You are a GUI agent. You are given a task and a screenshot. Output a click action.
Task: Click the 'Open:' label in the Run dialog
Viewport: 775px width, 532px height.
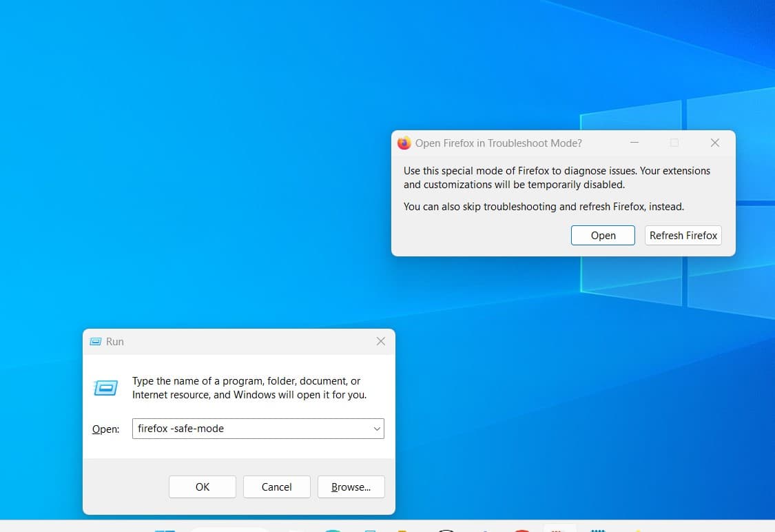pos(106,429)
